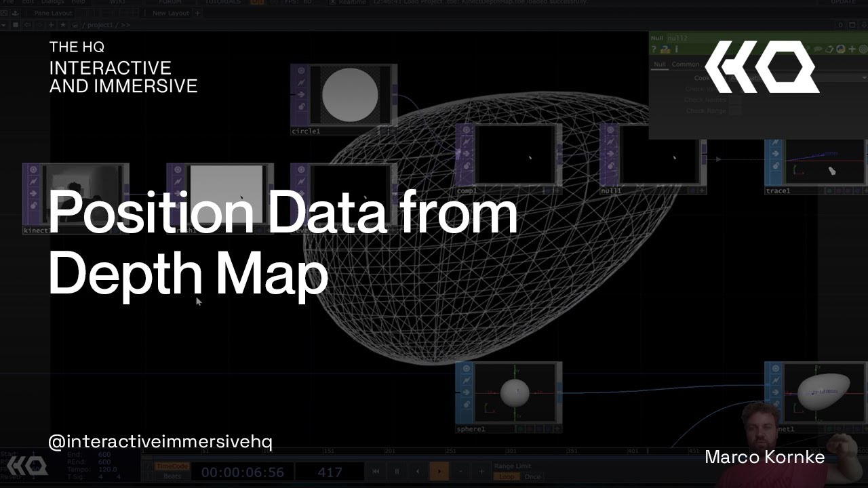Open the Help menu
This screenshot has width=868, height=488.
click(x=79, y=2)
